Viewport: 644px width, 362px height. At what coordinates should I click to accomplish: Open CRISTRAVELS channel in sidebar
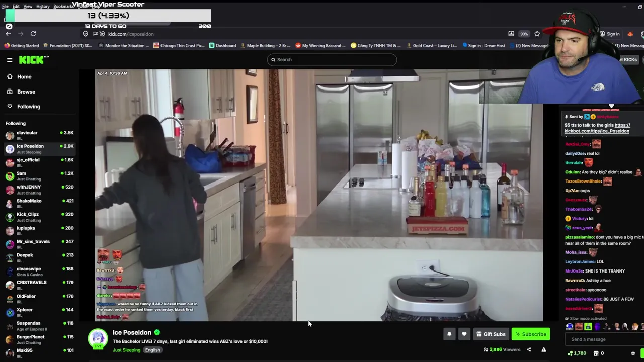39,285
